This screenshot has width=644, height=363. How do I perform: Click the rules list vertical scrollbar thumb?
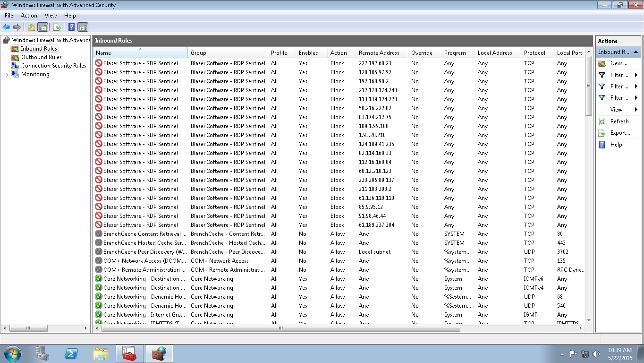[x=588, y=86]
